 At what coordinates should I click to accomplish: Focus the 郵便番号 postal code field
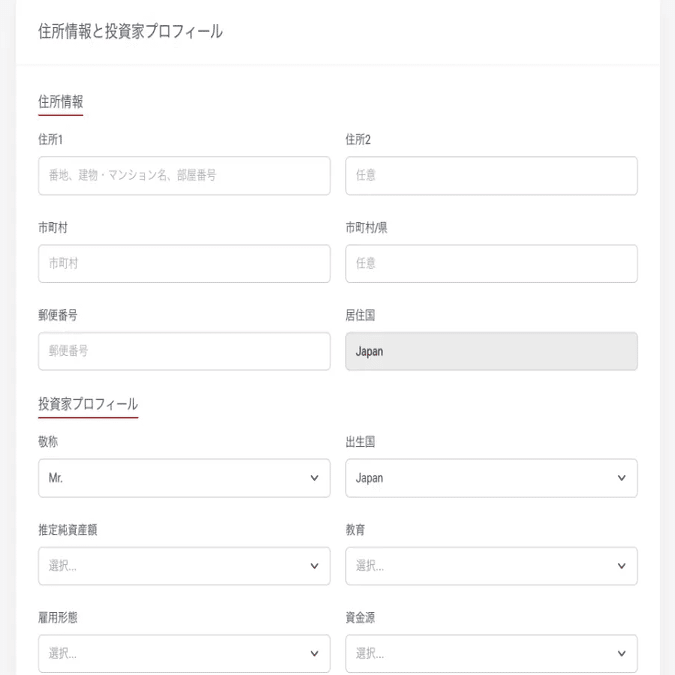184,351
